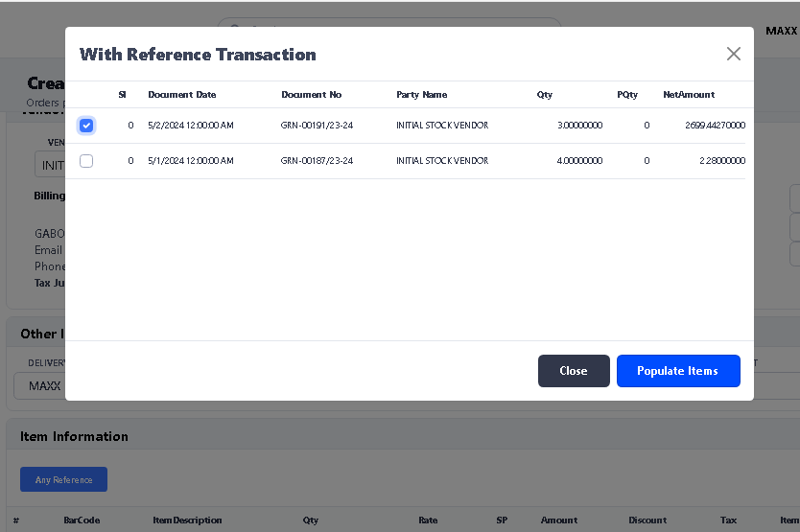
Task: Click the Item Description column header
Action: (x=187, y=520)
